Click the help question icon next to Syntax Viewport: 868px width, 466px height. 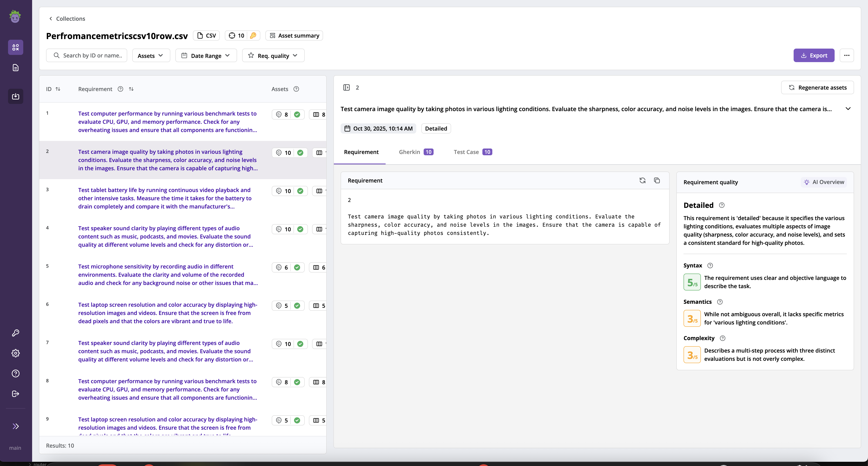(x=710, y=266)
